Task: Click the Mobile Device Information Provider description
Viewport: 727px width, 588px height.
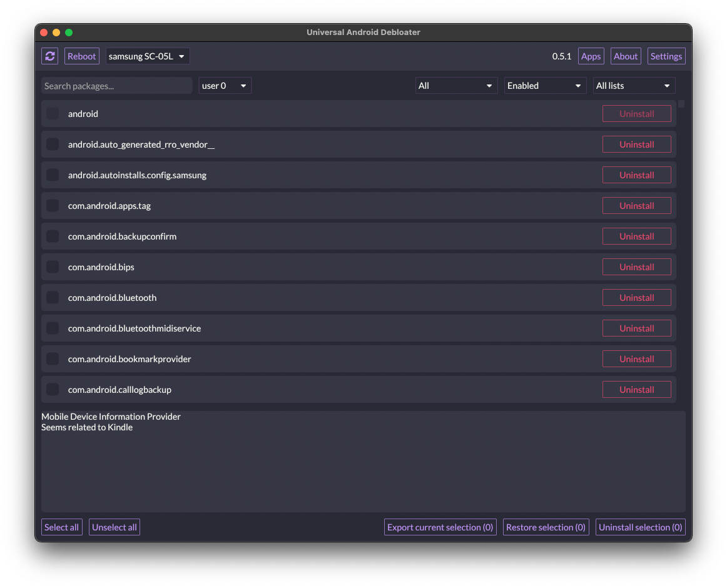Action: coord(111,417)
